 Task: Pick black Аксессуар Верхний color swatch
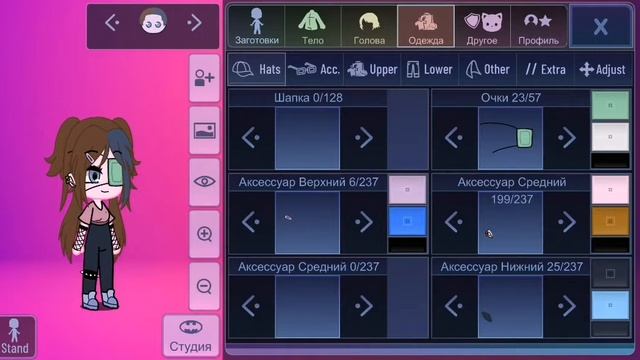(x=407, y=245)
